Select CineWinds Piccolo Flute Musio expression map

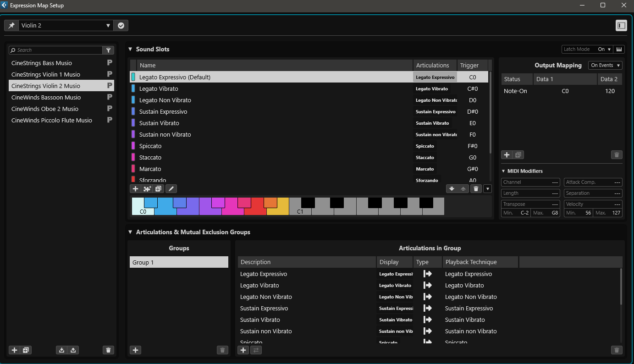(61, 121)
